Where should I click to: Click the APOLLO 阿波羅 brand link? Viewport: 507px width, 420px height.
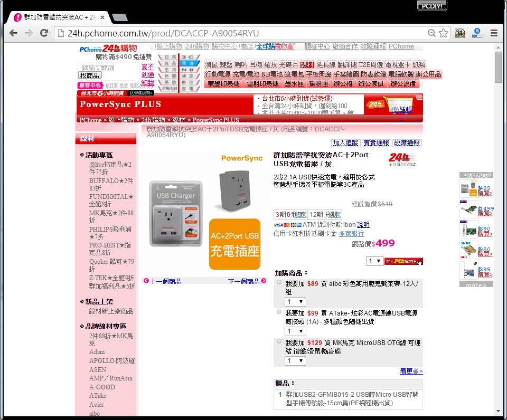pos(112,360)
